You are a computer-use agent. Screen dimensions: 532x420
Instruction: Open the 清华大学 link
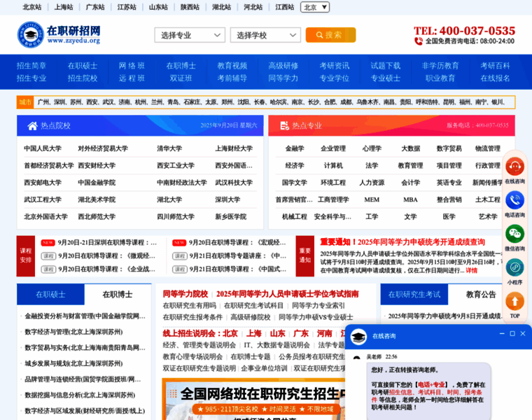coord(169,148)
